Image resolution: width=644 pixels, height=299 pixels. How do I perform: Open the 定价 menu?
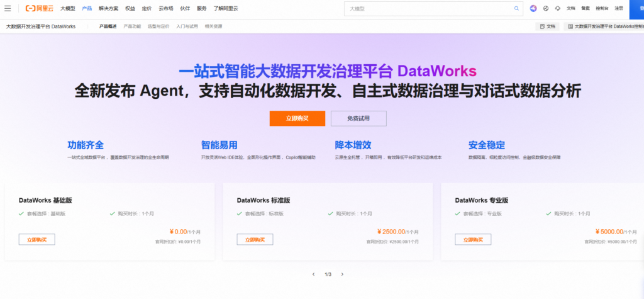pos(147,8)
